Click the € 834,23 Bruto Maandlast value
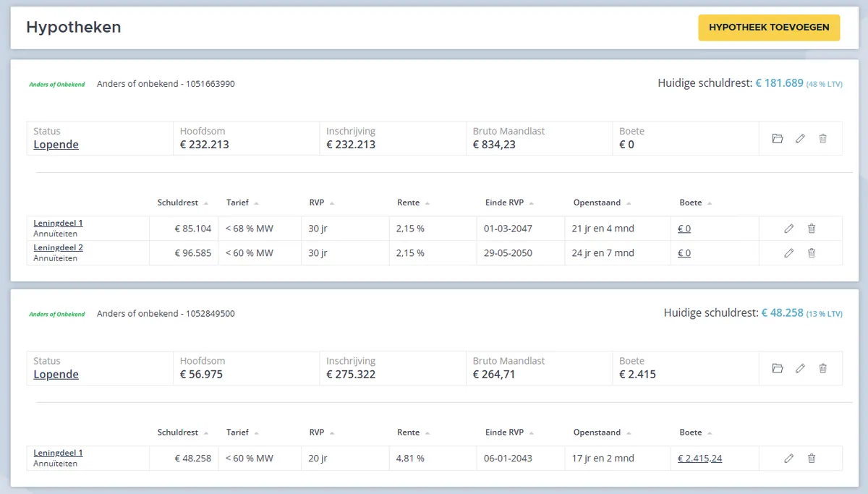Image resolution: width=868 pixels, height=494 pixels. (x=494, y=145)
